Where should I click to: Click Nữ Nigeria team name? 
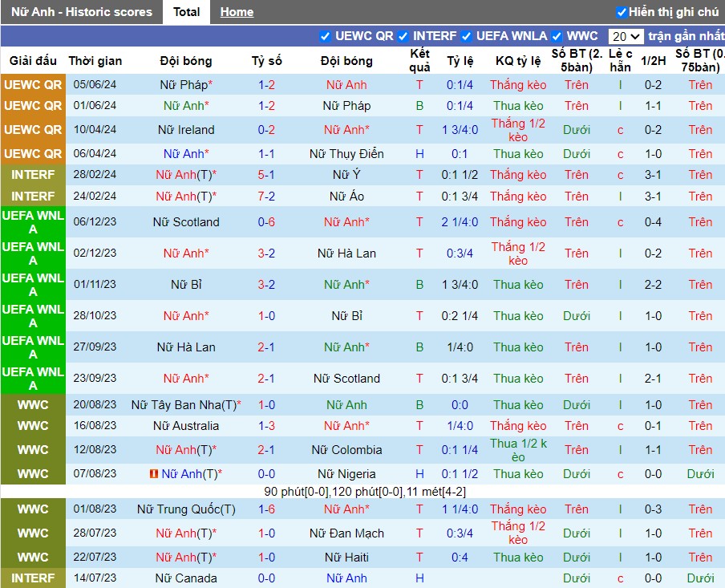click(346, 474)
